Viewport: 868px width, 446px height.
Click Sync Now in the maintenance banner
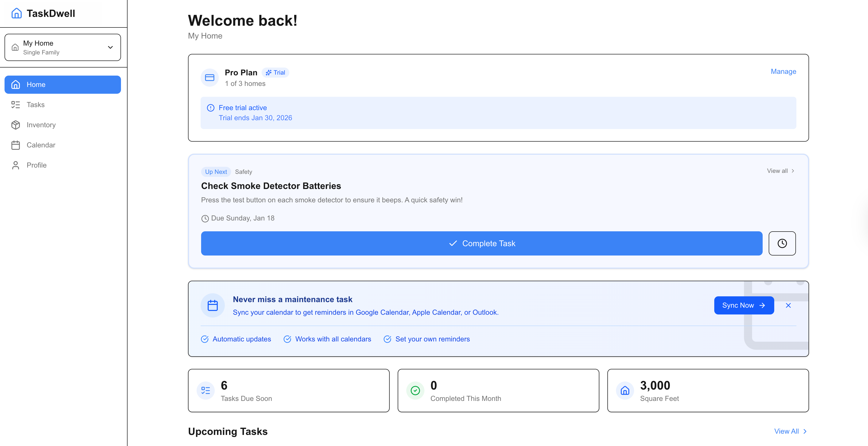tap(744, 305)
